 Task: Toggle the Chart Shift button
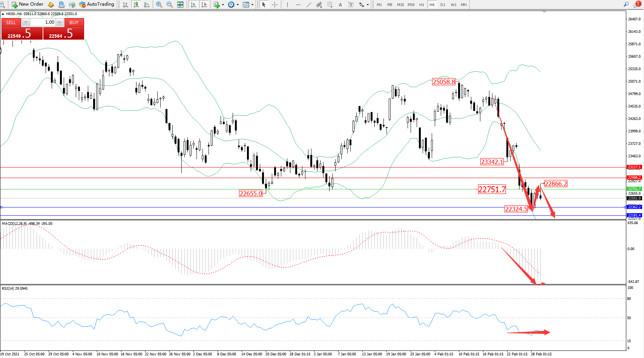[204, 5]
